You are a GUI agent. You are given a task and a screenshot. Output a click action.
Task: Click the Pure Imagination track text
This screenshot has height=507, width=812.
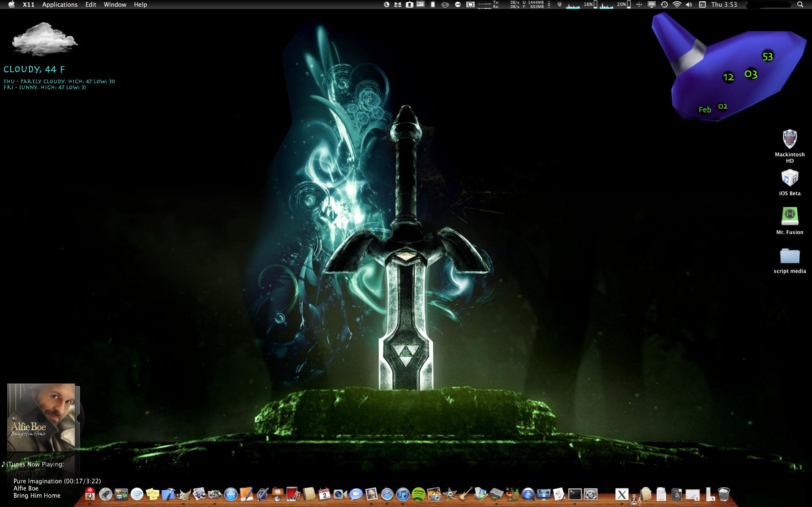57,481
